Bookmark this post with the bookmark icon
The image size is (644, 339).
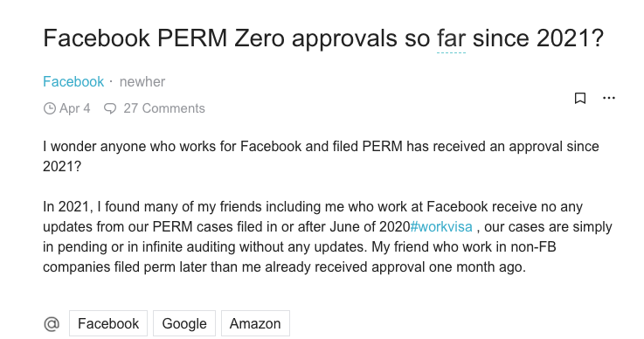[580, 98]
